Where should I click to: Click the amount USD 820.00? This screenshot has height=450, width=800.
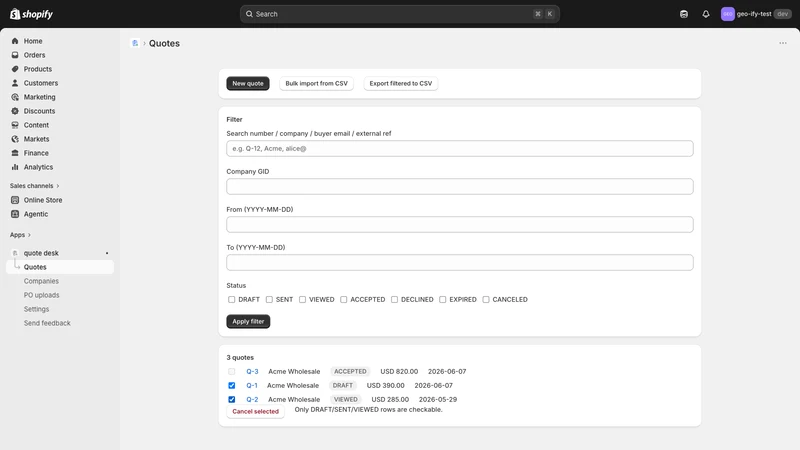[x=399, y=371]
